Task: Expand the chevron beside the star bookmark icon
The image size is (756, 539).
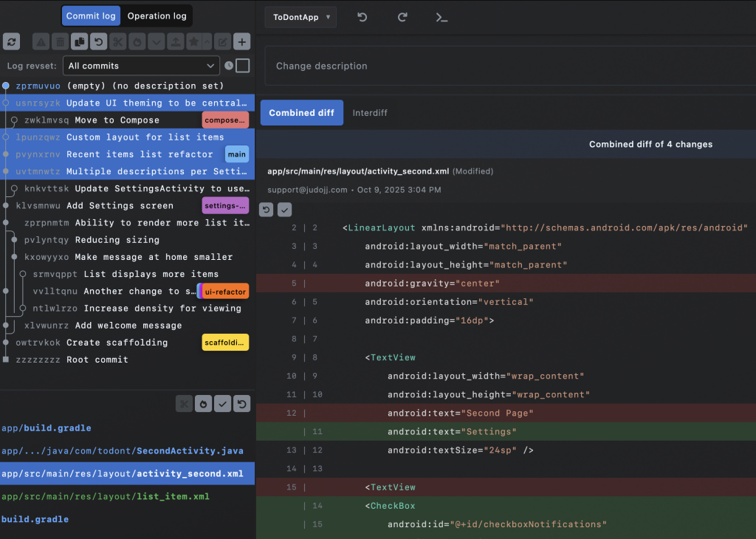Action: click(x=207, y=42)
